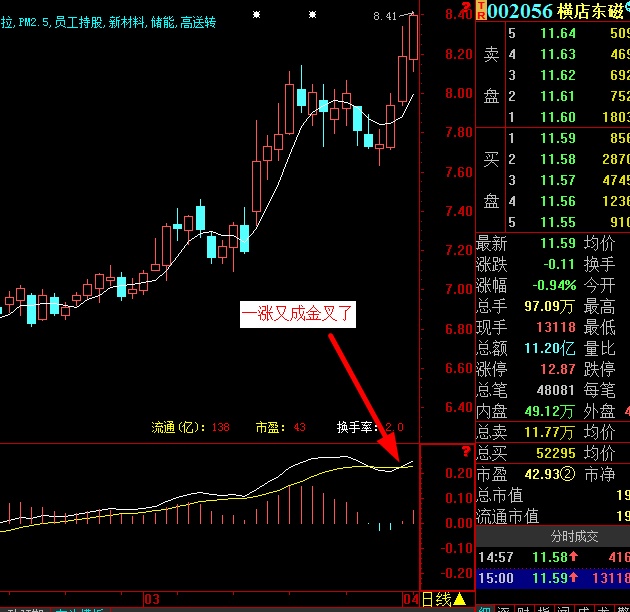
Task: Click the 储能 concept tag at top
Action: pos(162,21)
